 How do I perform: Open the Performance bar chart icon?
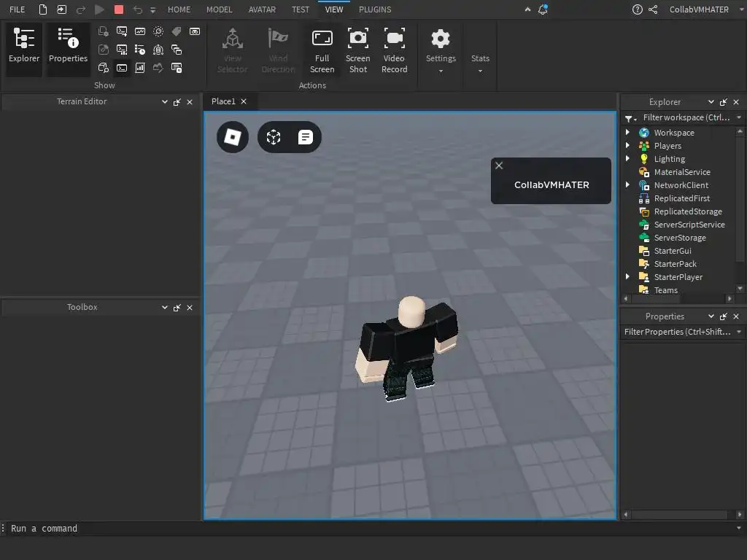tap(140, 68)
